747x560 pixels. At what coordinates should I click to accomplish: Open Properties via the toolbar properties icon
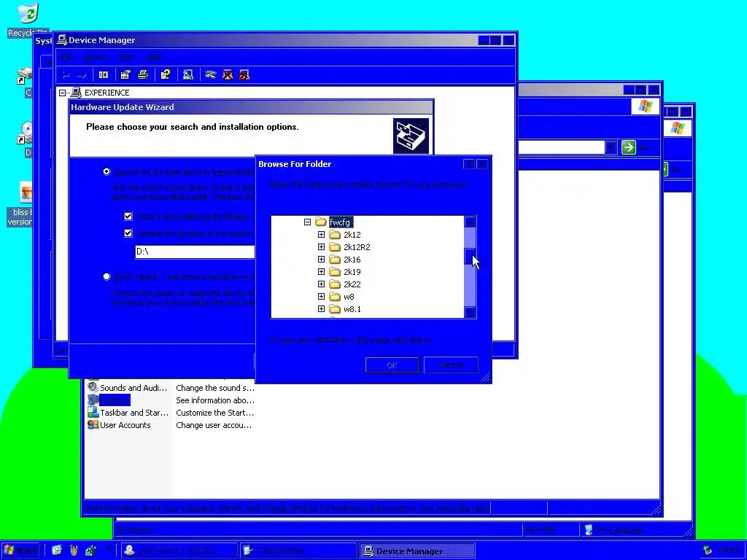pos(125,75)
